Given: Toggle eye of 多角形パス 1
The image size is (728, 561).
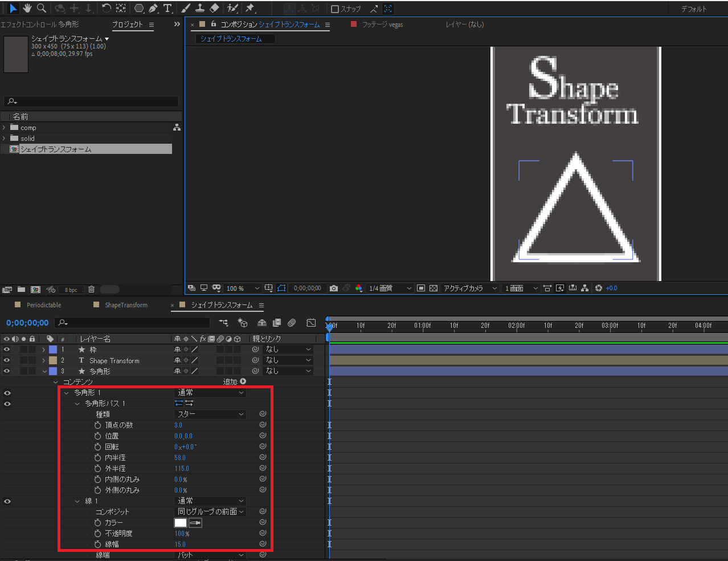Looking at the screenshot, I should (7, 404).
